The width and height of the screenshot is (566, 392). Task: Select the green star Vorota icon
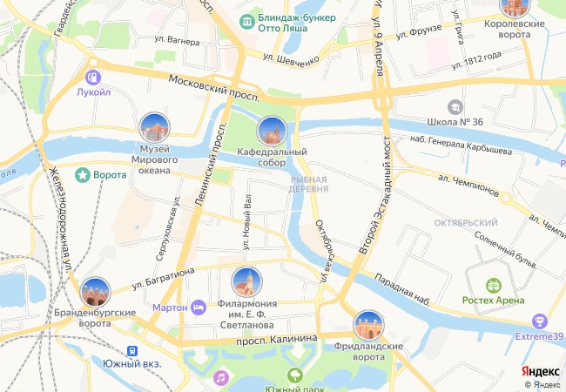83,175
